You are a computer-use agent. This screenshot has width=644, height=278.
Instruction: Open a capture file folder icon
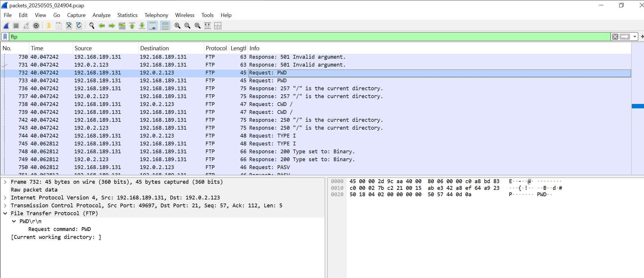point(49,26)
